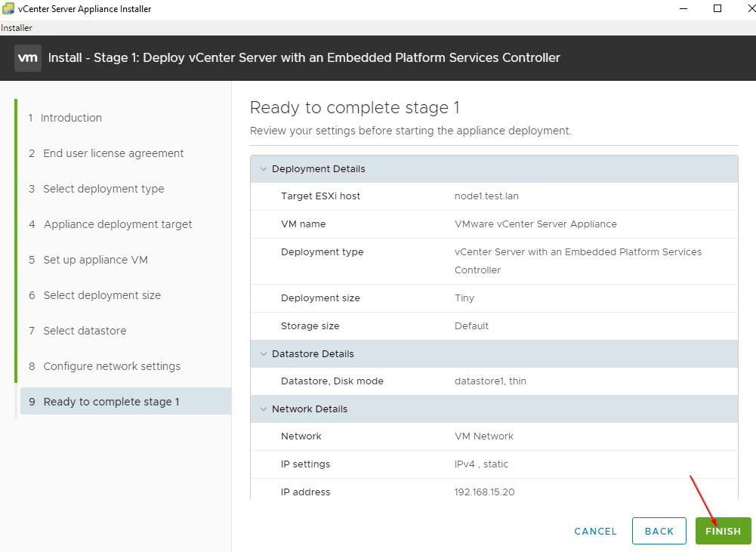Click the VMware vm logo in header

(27, 58)
